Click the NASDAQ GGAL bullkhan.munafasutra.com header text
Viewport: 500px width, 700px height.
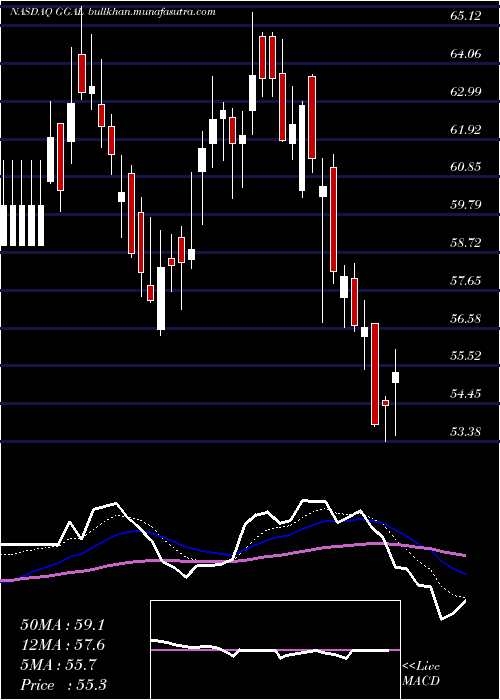[112, 12]
